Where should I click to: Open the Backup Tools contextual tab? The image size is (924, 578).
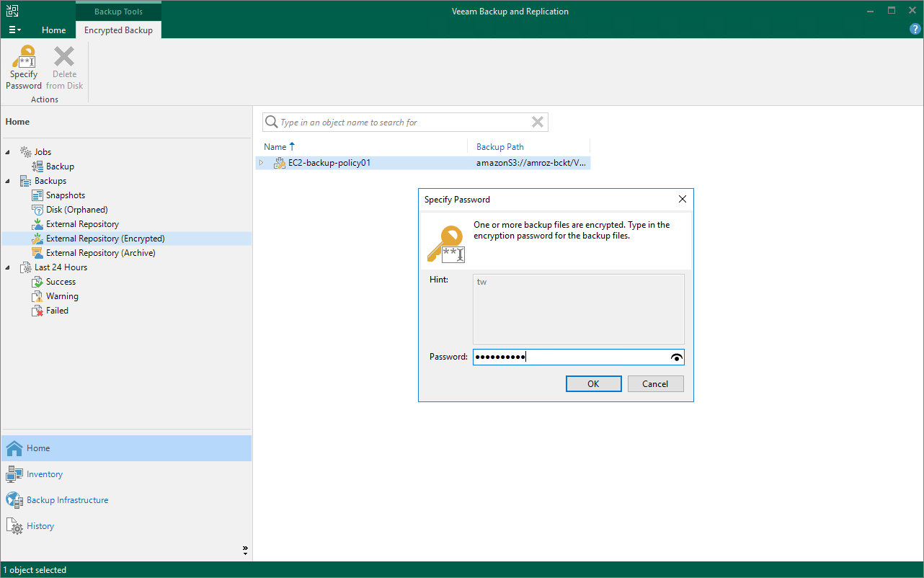click(118, 12)
